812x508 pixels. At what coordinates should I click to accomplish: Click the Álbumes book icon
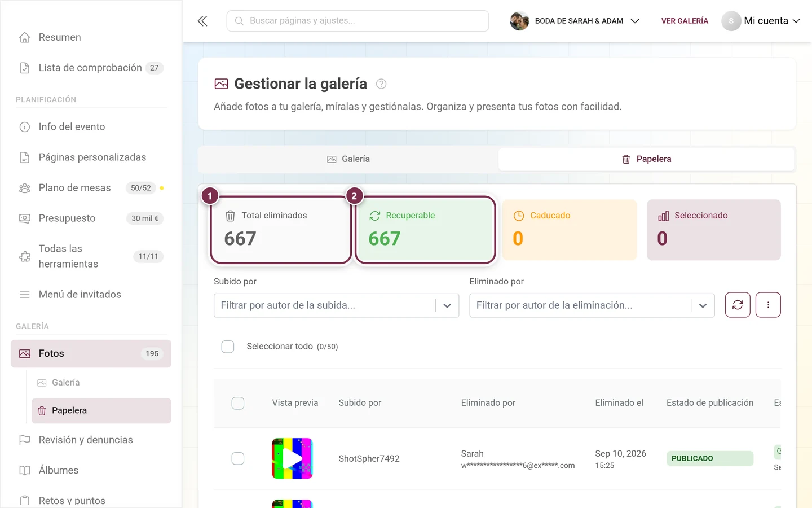(x=25, y=470)
